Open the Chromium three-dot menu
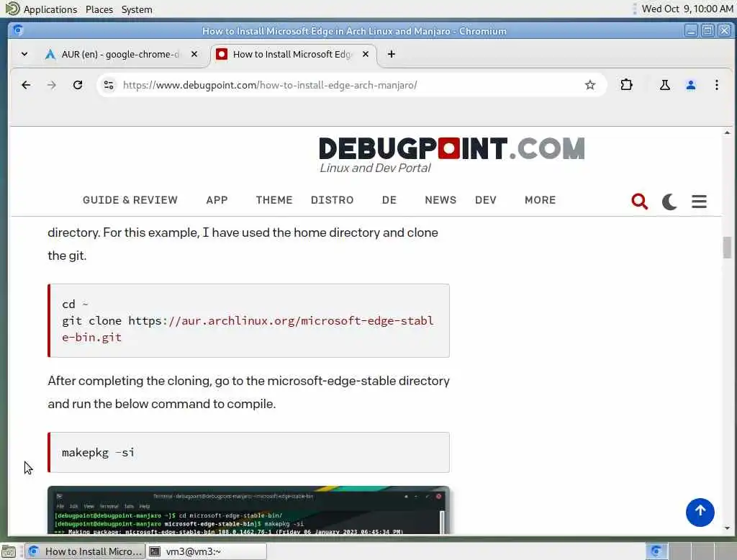Image resolution: width=737 pixels, height=560 pixels. coord(716,85)
